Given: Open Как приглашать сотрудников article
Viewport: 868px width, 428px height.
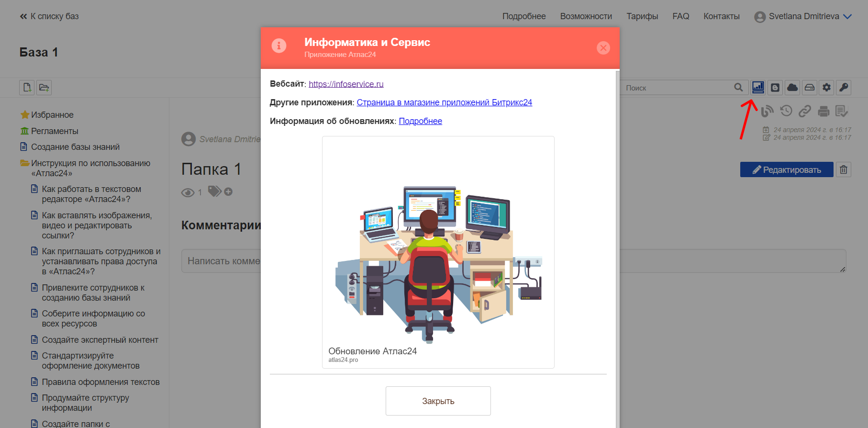Looking at the screenshot, I should [x=101, y=261].
